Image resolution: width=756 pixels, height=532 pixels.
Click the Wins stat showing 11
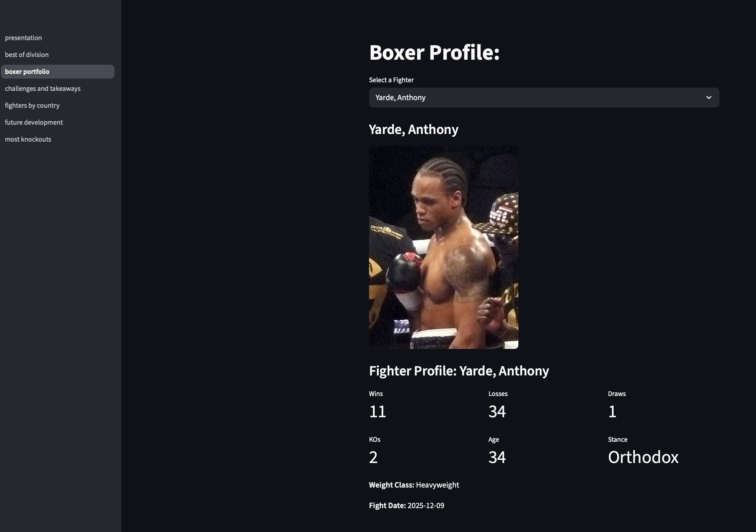pos(377,411)
